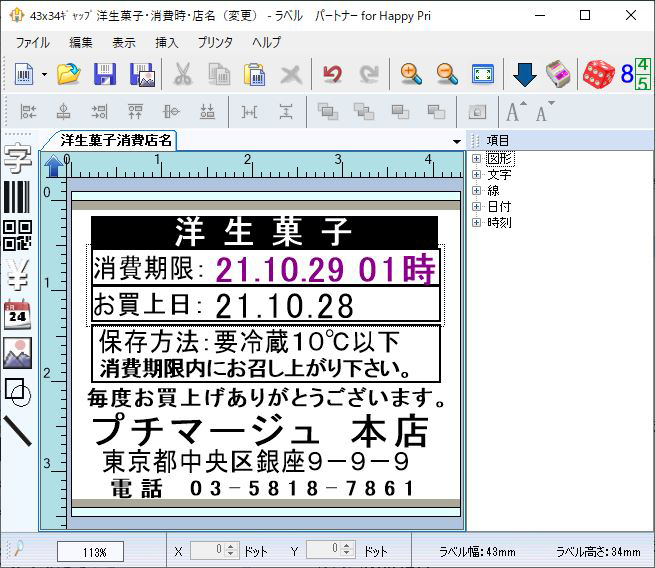The image size is (655, 568).
Task: Save label as image icon
Action: (142, 74)
